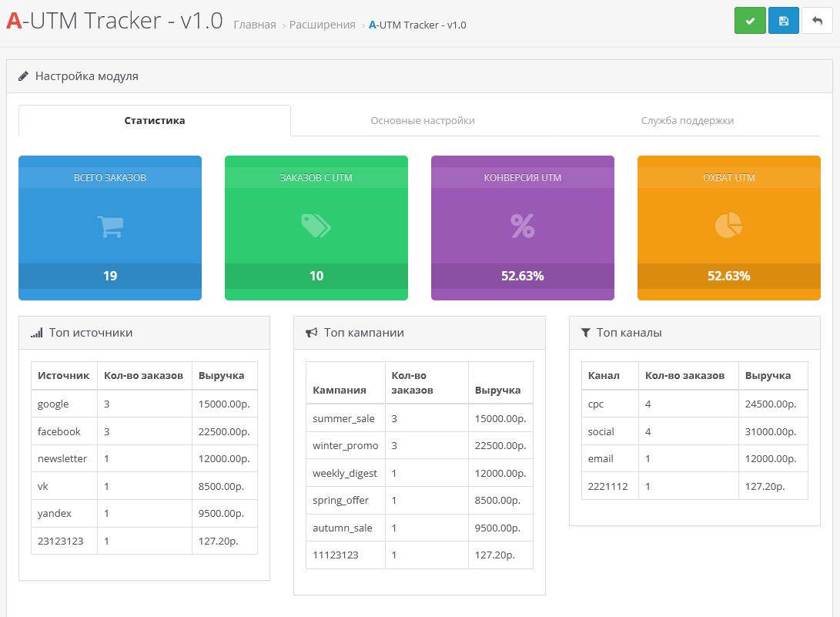Click the blue floppy disk save button
The width and height of the screenshot is (840, 617).
[784, 21]
